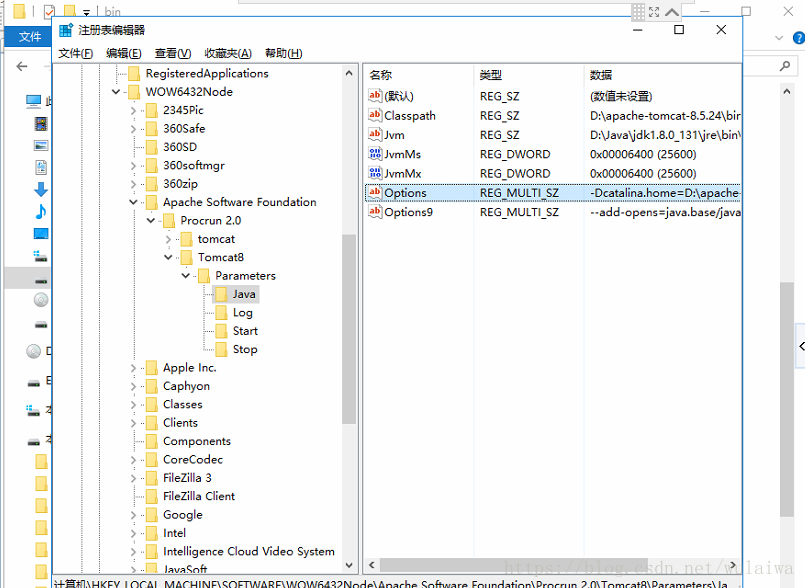The height and width of the screenshot is (588, 805).
Task: Collapse the Parameters node
Action: coord(186,276)
